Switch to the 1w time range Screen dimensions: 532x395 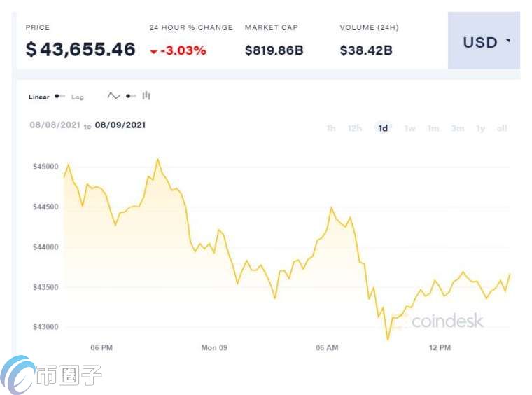click(x=410, y=128)
